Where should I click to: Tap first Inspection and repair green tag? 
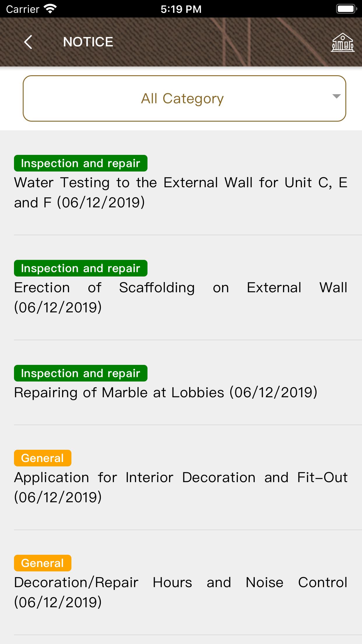coord(81,163)
